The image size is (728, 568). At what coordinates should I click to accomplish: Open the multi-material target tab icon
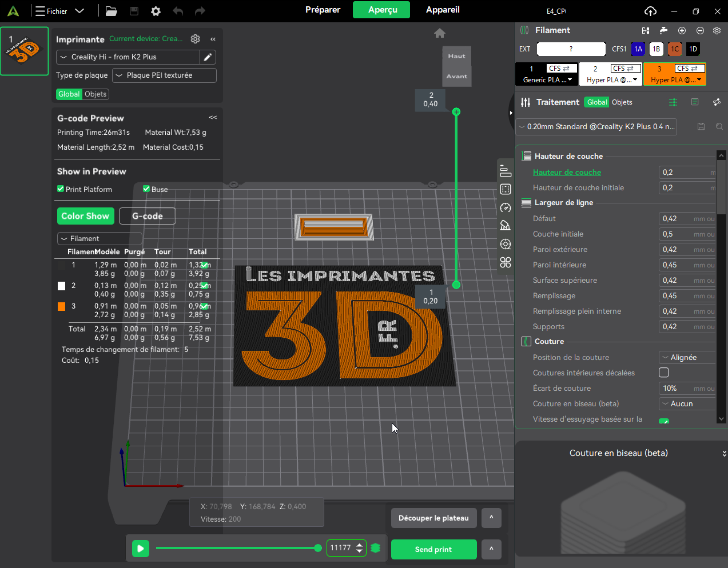(506, 244)
